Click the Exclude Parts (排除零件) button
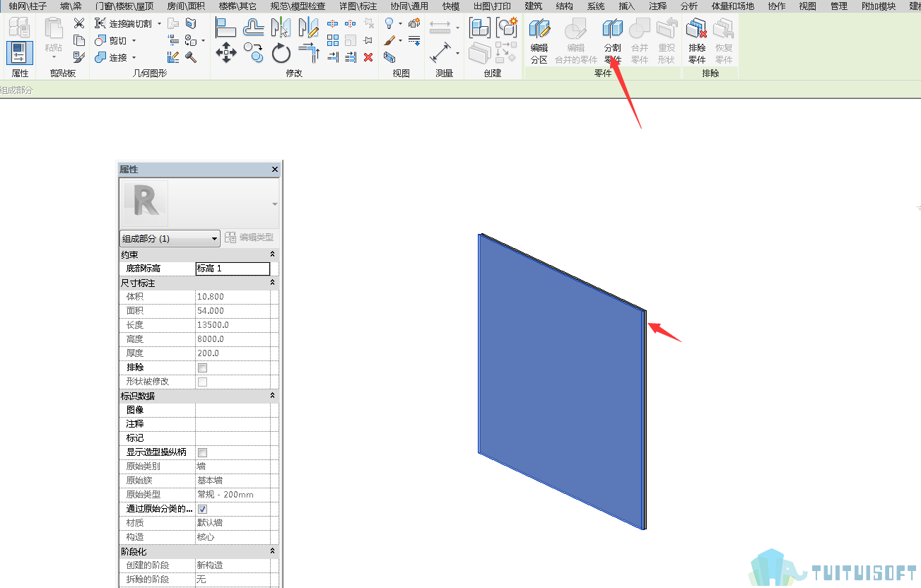 (697, 40)
